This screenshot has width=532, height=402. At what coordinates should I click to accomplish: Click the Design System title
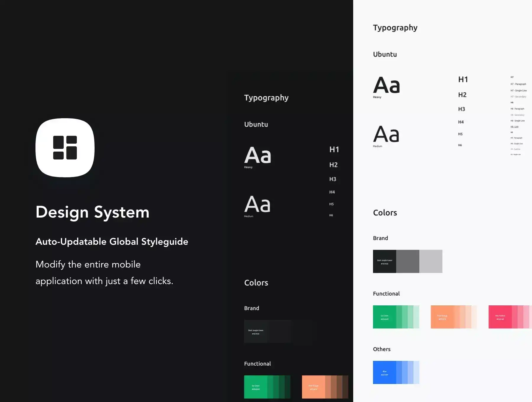coord(93,212)
